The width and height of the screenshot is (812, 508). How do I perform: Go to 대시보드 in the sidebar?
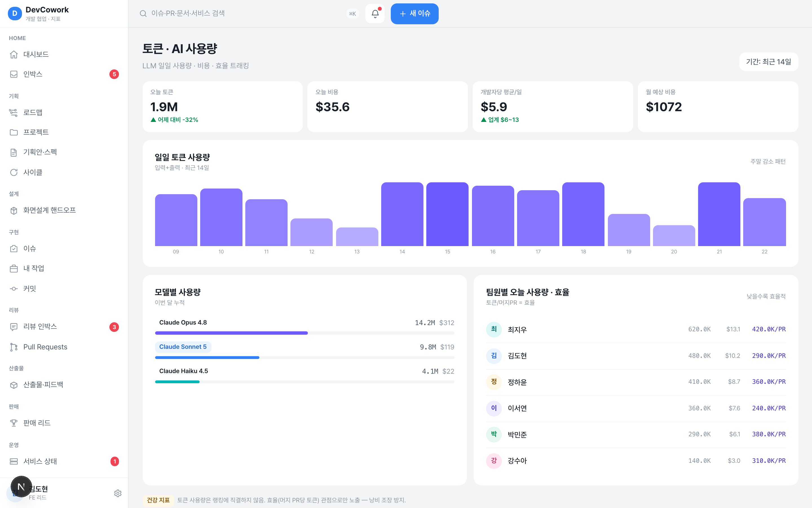(x=64, y=54)
